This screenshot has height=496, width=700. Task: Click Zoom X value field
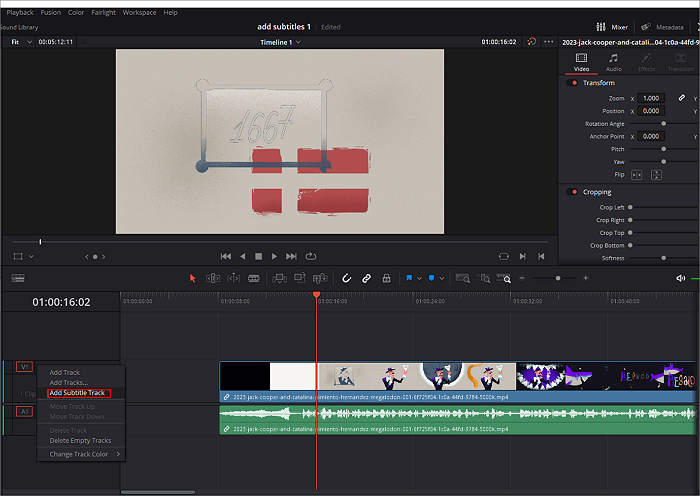point(651,98)
